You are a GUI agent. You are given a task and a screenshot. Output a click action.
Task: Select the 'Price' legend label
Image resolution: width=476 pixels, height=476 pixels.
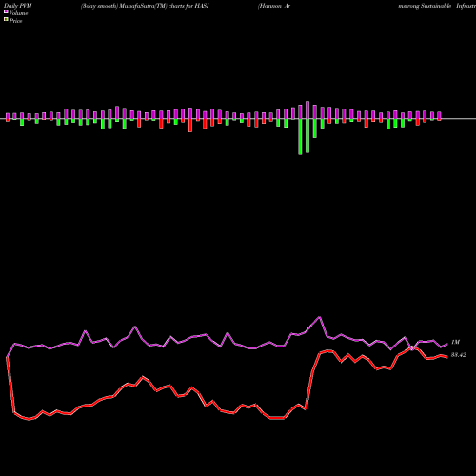[x=15, y=21]
